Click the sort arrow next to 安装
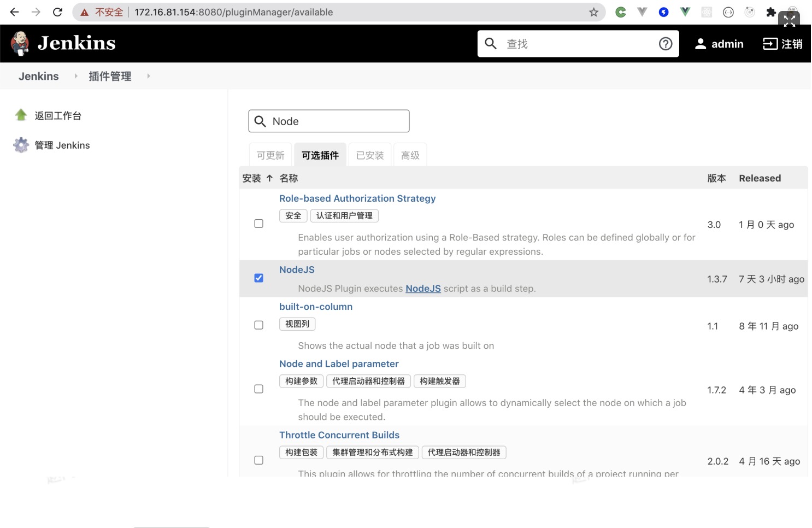The image size is (812, 528). click(x=269, y=178)
